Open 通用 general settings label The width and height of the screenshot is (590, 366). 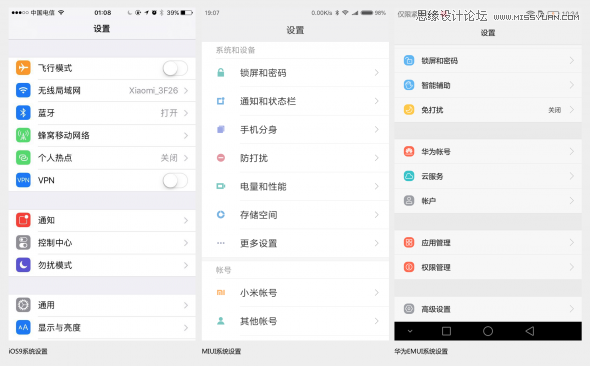pos(46,305)
